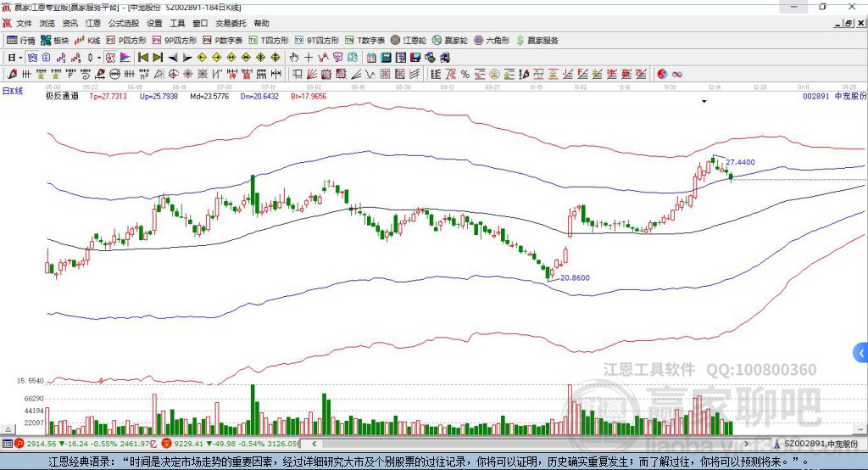Select the red pencil drawing tool
This screenshot has width=868, height=470.
click(12, 74)
